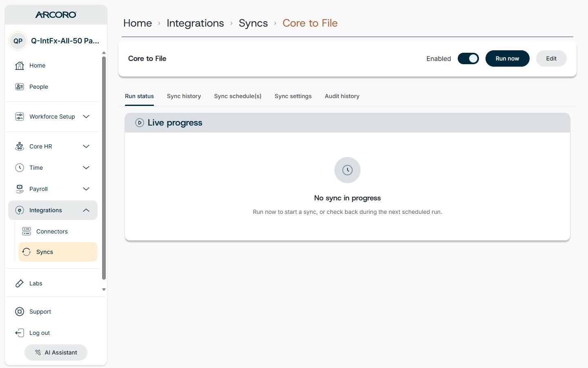Open the QP account avatar

pos(18,41)
